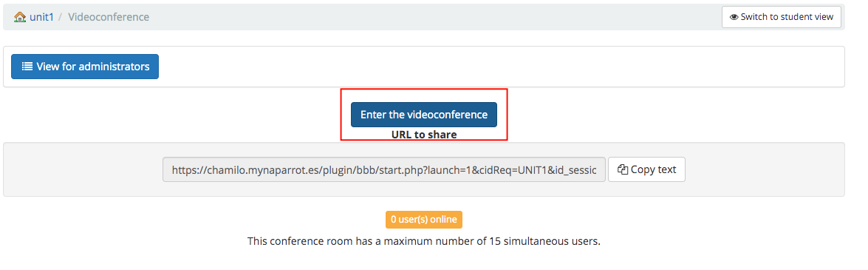The height and width of the screenshot is (270, 868).
Task: Join via Enter the videoconference button
Action: coord(424,115)
